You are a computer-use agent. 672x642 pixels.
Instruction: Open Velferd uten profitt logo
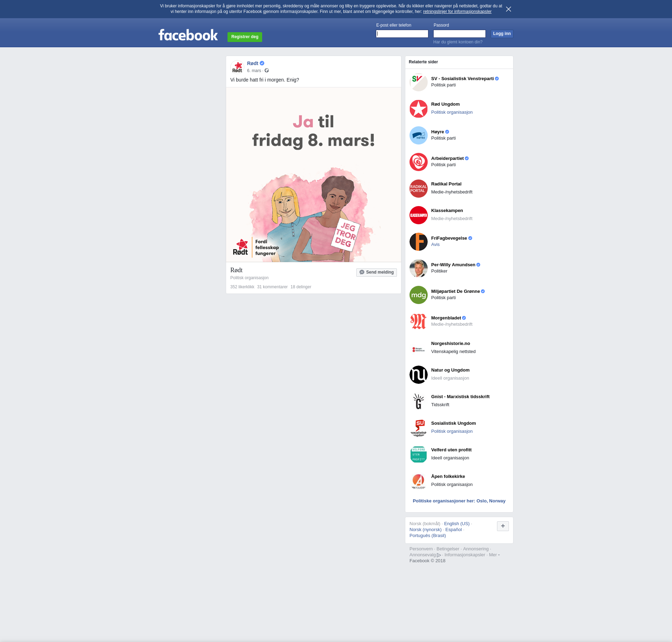pyautogui.click(x=419, y=454)
